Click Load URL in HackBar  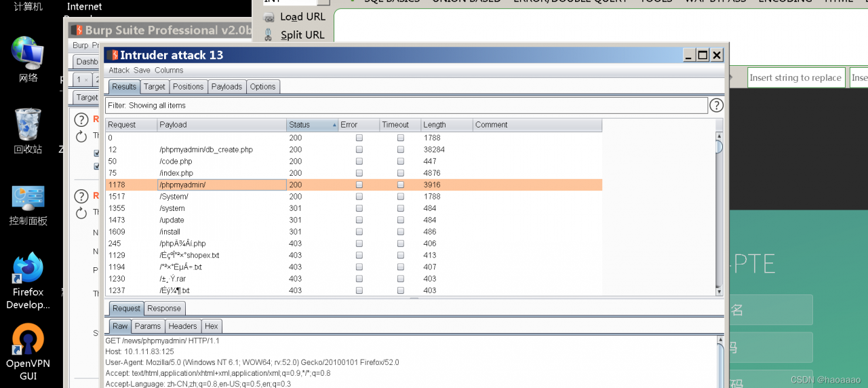[302, 17]
